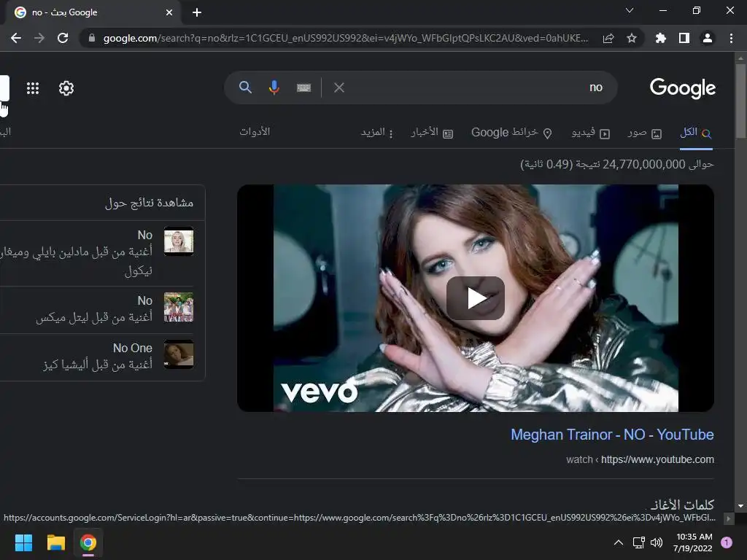Image resolution: width=747 pixels, height=560 pixels.
Task: Open the Windows Start menu
Action: click(23, 542)
